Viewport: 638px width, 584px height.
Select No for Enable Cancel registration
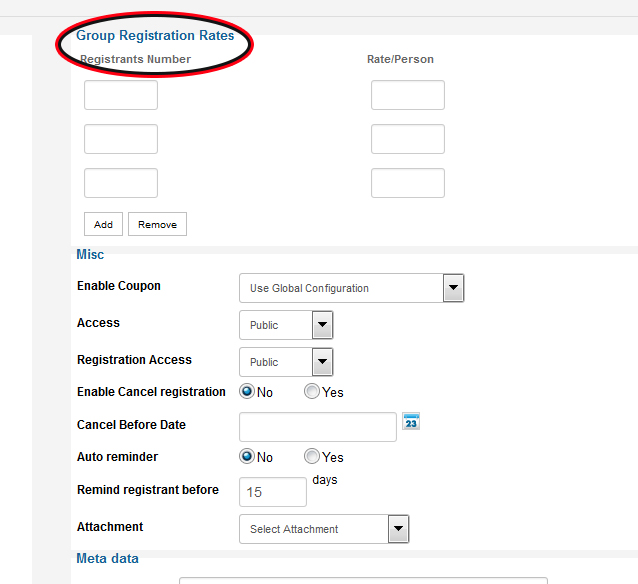click(247, 392)
